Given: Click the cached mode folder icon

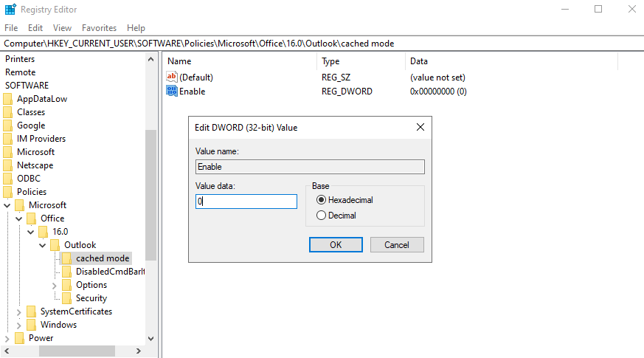Looking at the screenshot, I should [67, 258].
